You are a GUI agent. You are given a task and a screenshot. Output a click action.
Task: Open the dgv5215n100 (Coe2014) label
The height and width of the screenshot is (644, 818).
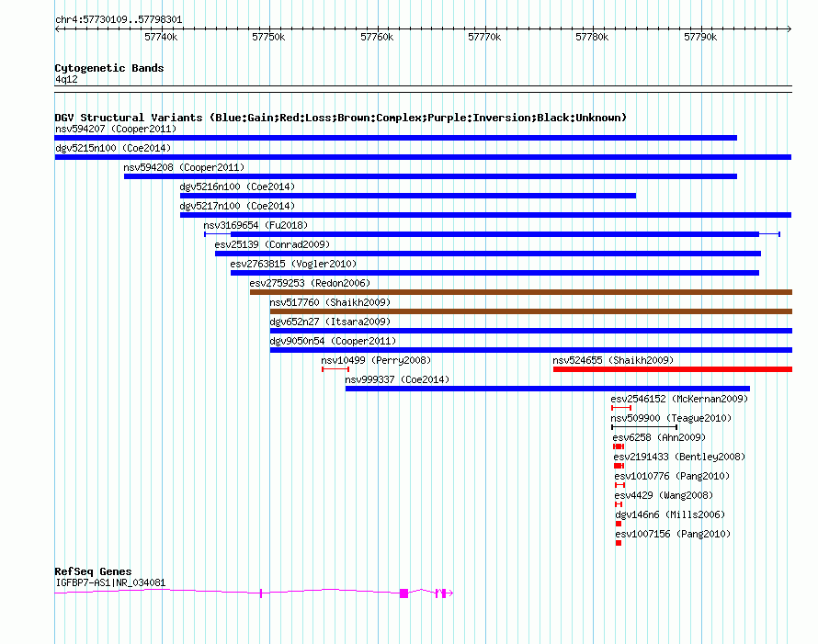(x=113, y=148)
